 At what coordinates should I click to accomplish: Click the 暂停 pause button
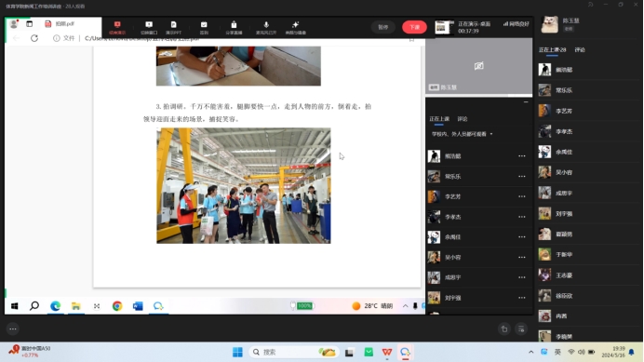pos(382,27)
